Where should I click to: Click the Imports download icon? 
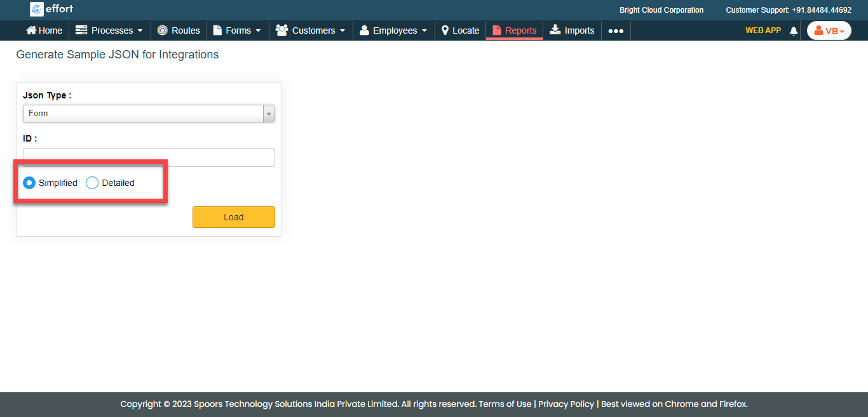click(555, 30)
